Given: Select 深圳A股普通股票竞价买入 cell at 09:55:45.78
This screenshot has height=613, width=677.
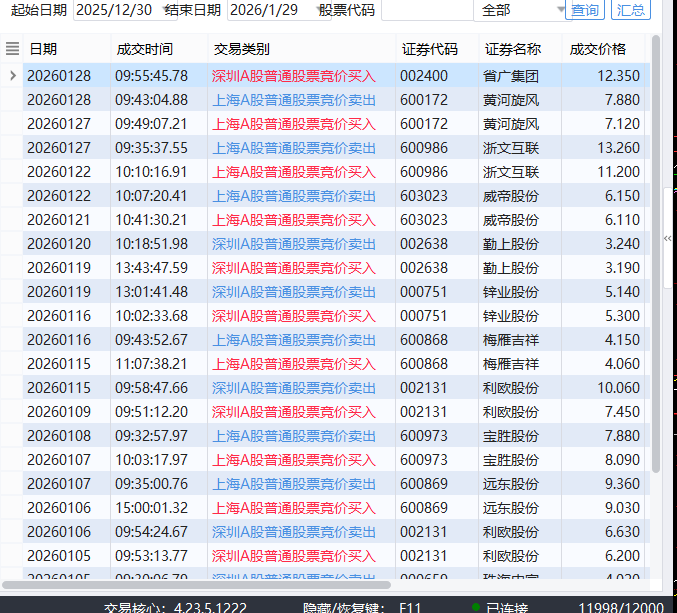Looking at the screenshot, I should 302,76.
